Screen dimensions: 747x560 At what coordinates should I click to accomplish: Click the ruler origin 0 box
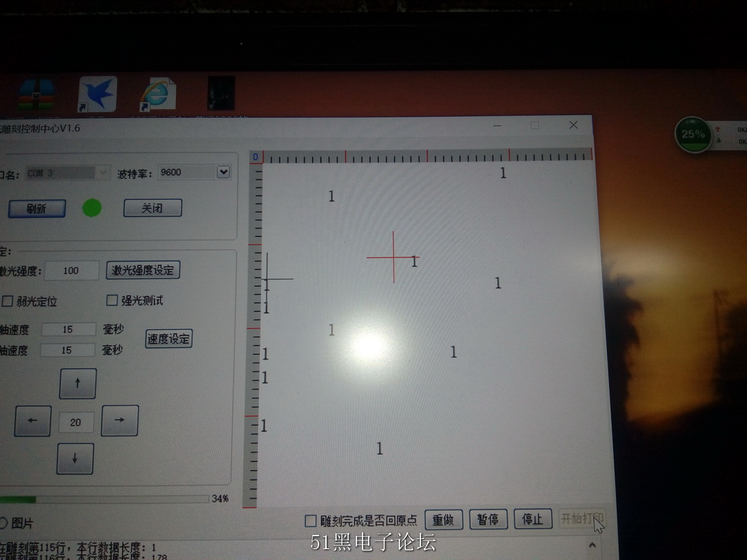click(x=256, y=157)
